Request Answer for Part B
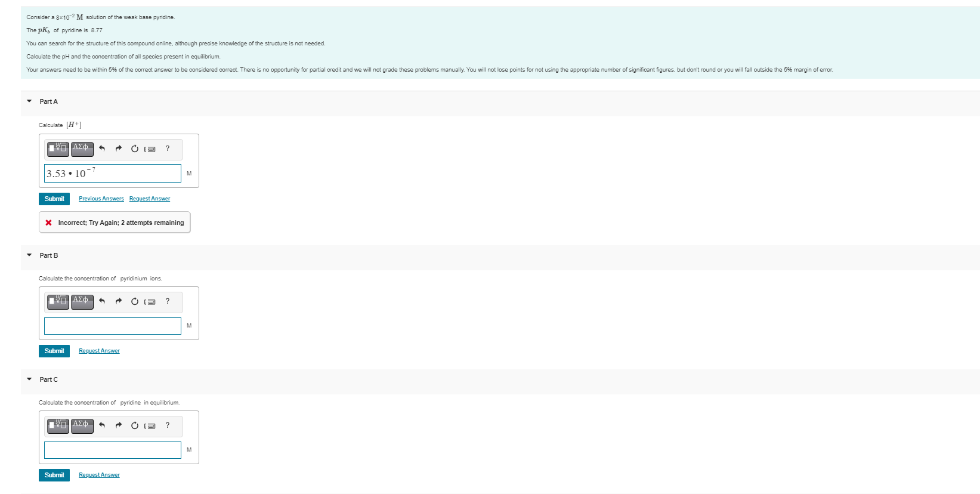 point(99,351)
